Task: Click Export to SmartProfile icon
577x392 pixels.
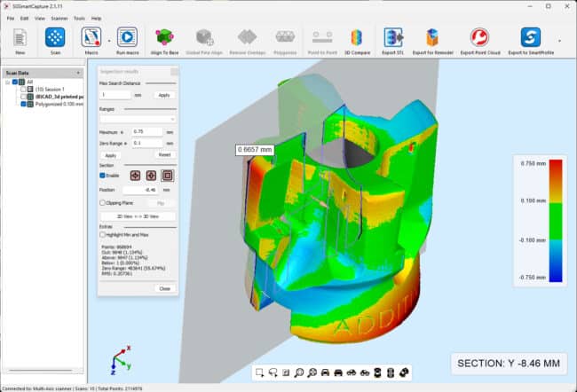Action: tap(531, 41)
